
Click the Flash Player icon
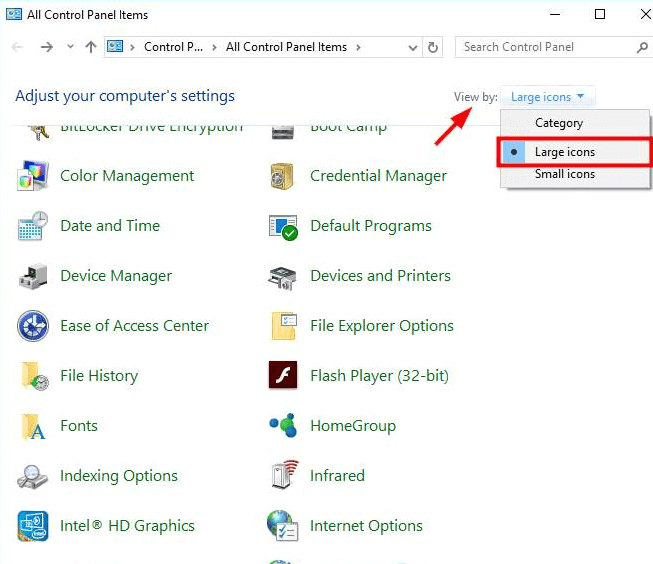click(283, 375)
